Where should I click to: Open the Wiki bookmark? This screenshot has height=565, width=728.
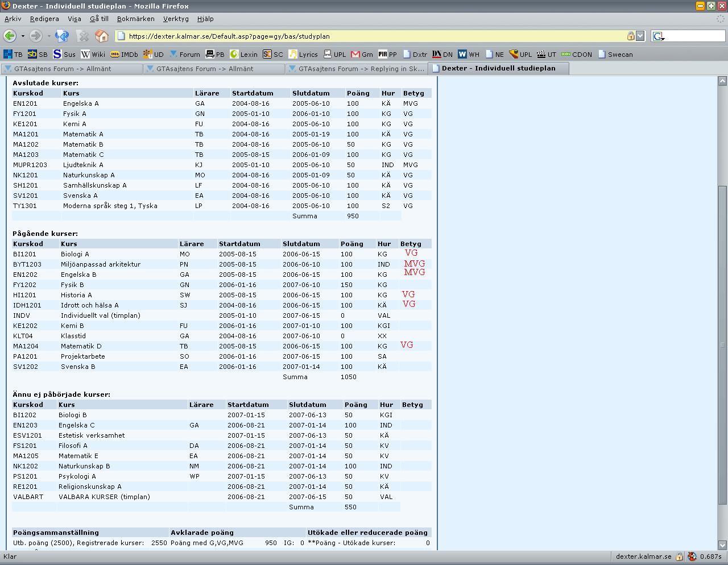pyautogui.click(x=93, y=55)
